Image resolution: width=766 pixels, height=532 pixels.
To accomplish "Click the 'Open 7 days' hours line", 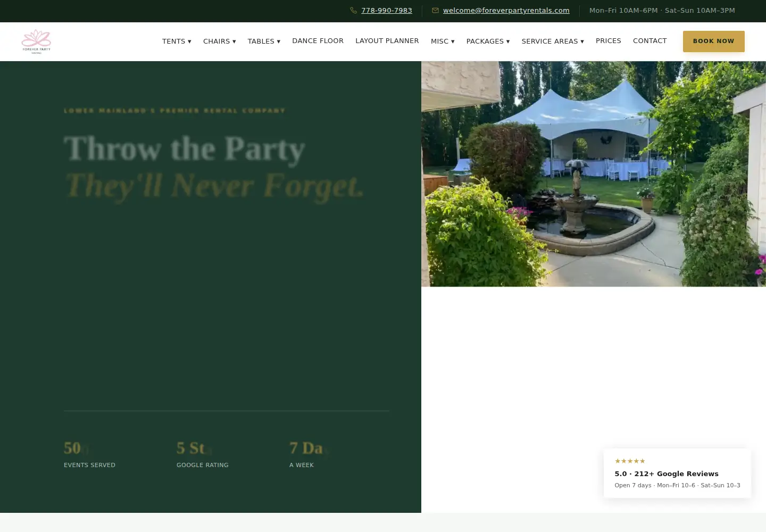I will (677, 485).
